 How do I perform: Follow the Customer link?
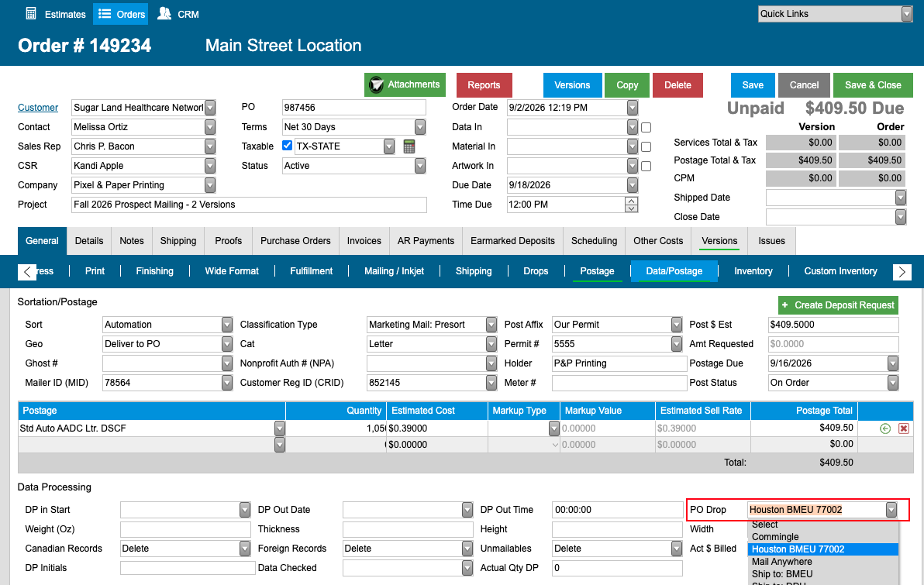[x=38, y=107]
